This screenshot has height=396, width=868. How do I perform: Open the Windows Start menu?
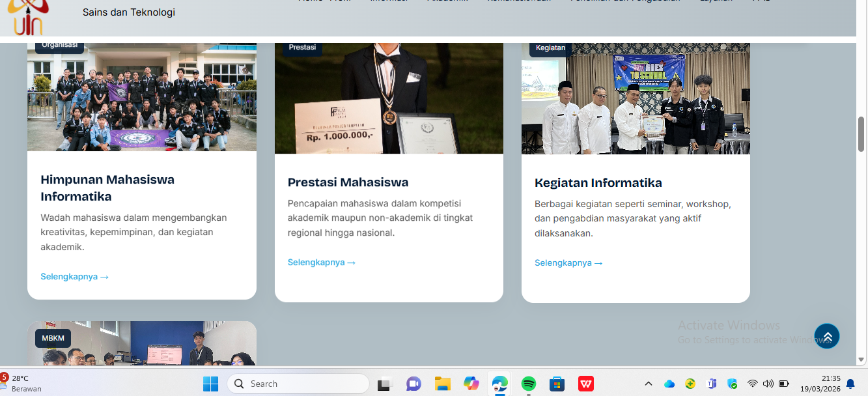coord(210,384)
